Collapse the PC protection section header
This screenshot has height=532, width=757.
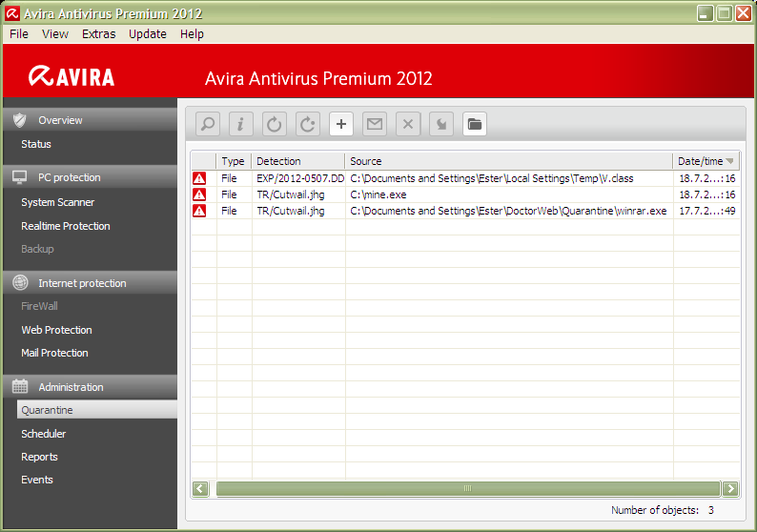[x=91, y=177]
